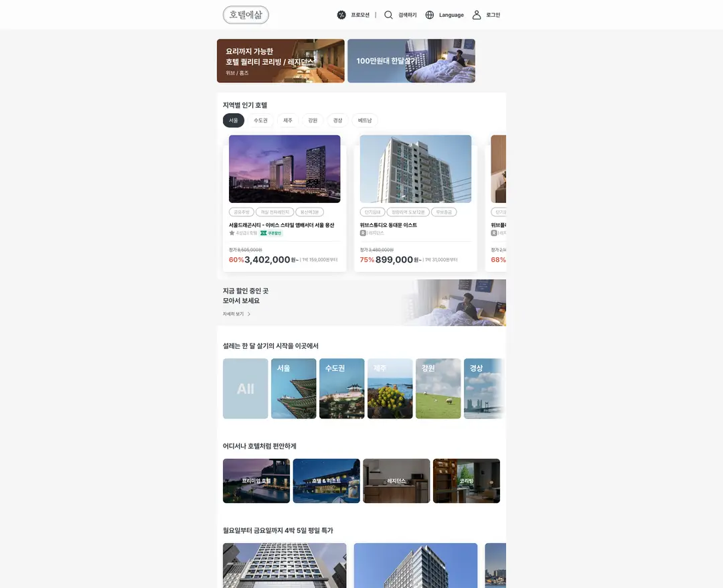This screenshot has height=588, width=723.
Task: Click the 청량리역 도보12분 tag
Action: [x=408, y=212]
